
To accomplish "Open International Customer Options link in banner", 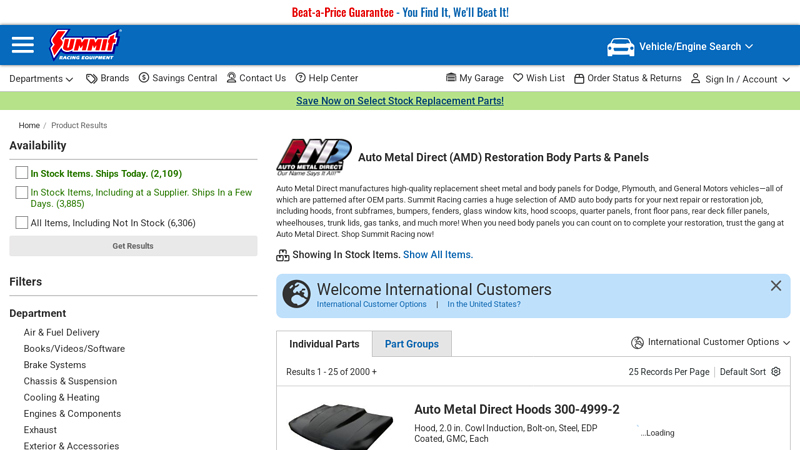I will click(x=371, y=304).
